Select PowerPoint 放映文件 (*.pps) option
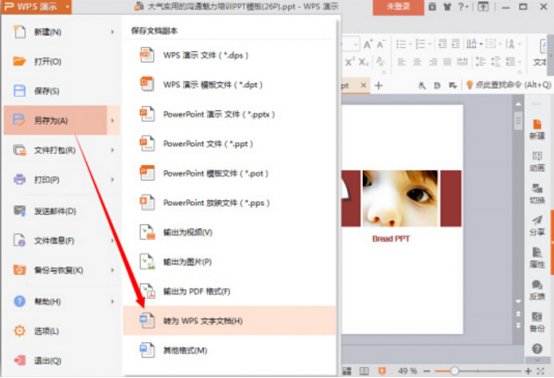This screenshot has height=378, width=554. click(x=229, y=203)
